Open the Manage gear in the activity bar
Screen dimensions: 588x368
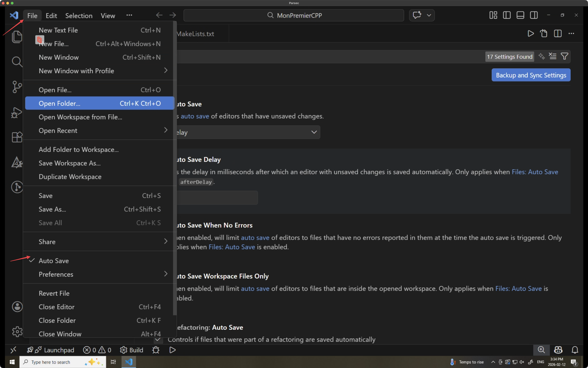tap(17, 332)
